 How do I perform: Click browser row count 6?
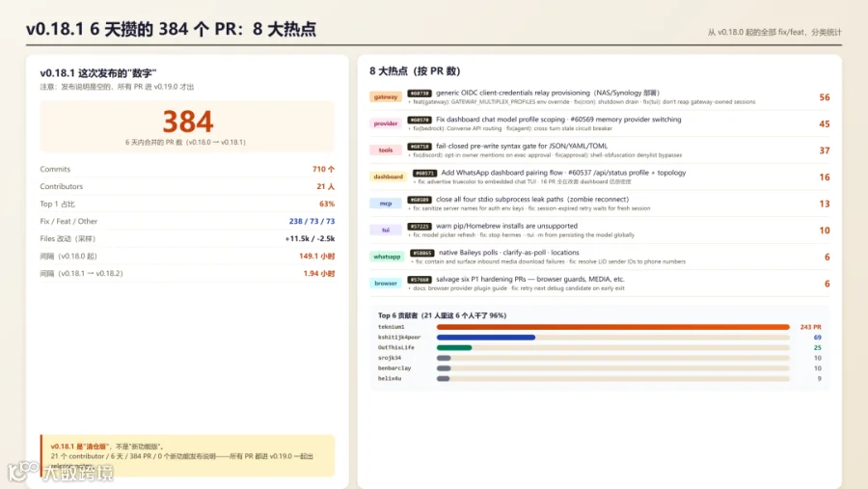(827, 283)
